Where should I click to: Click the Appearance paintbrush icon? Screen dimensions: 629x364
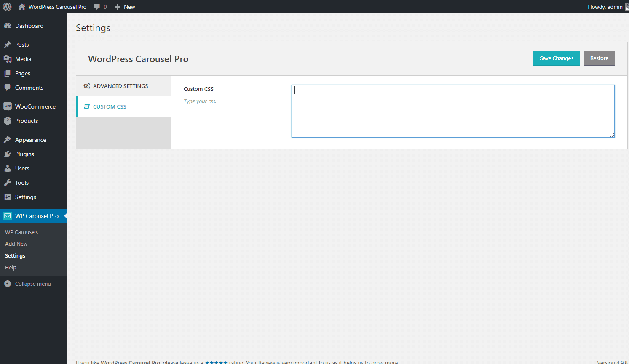pos(8,140)
